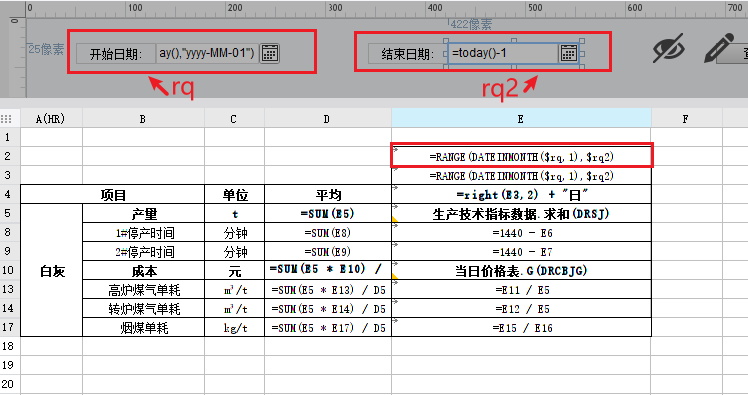Screen dimensions: 748x395
Task: Select cell E3 with RANGE formula
Action: 521,176
